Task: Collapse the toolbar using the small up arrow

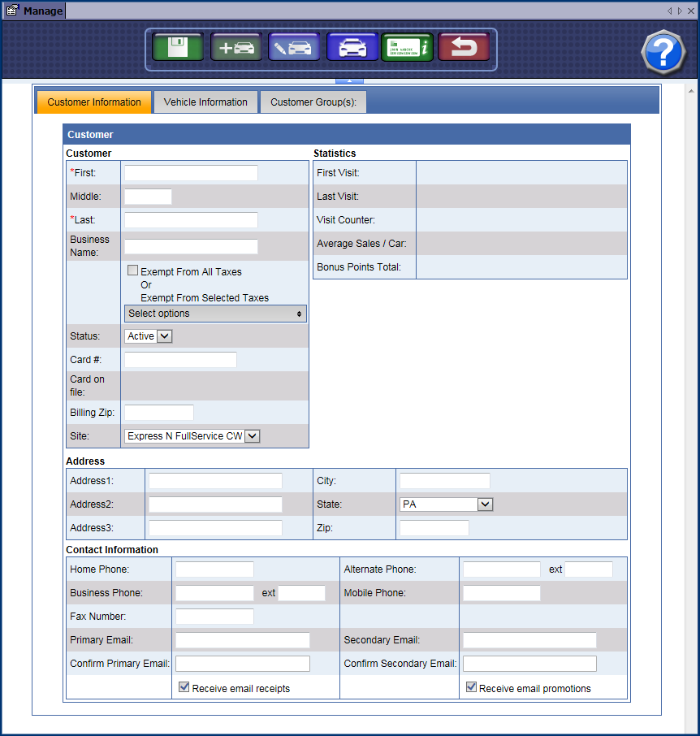Action: click(349, 80)
